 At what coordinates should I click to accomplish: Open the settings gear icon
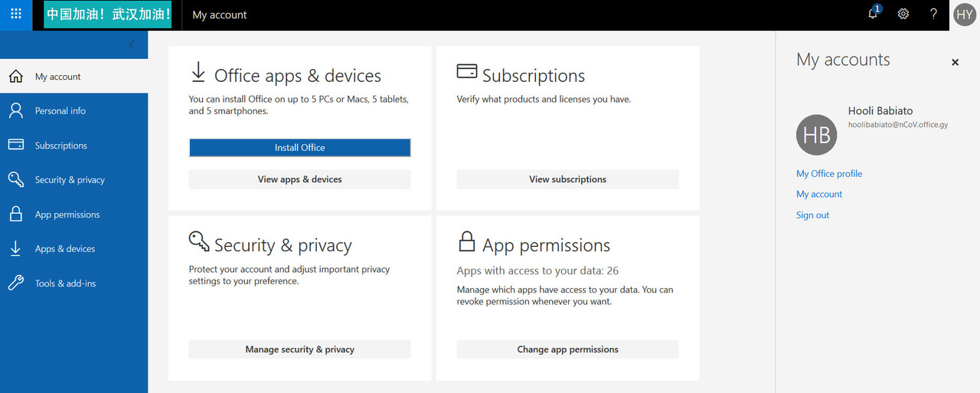[x=903, y=15]
